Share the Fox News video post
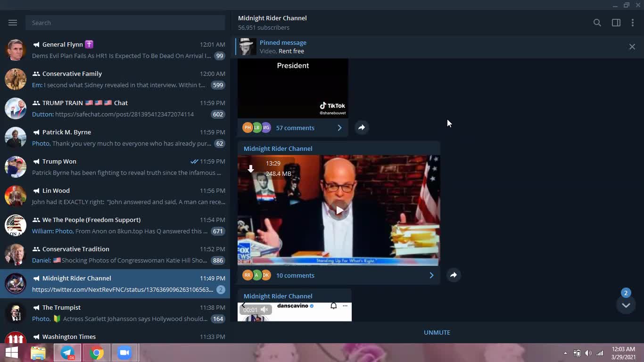Screen dimensions: 644x362 [x=454, y=275]
